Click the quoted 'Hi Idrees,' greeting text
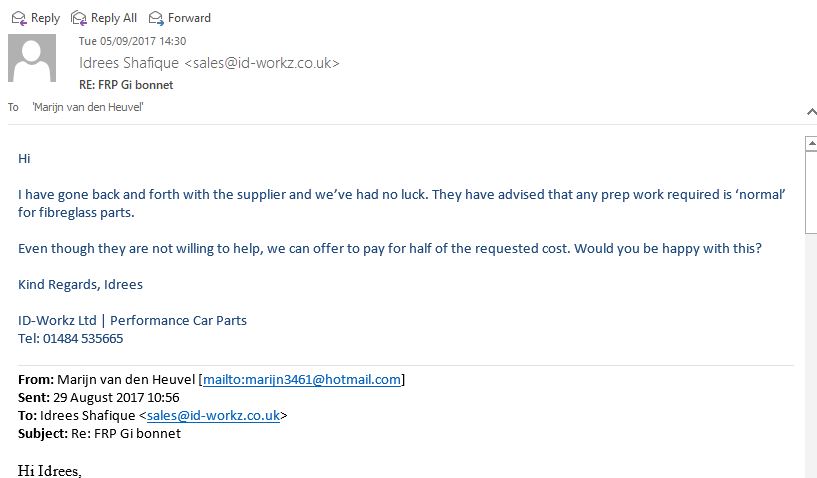The width and height of the screenshot is (817, 478). coord(49,471)
